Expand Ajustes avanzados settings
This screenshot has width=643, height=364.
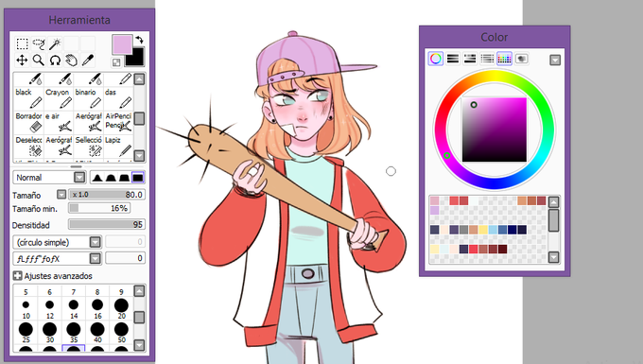click(18, 276)
